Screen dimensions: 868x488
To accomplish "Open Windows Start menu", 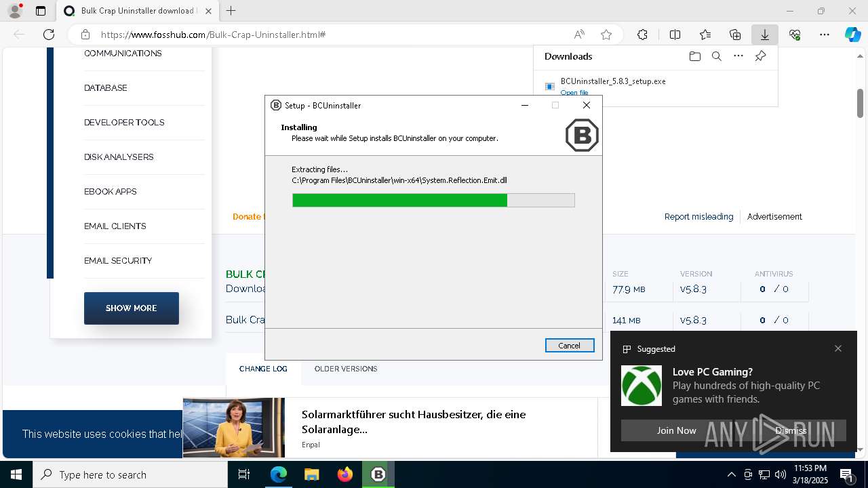I will pyautogui.click(x=16, y=474).
